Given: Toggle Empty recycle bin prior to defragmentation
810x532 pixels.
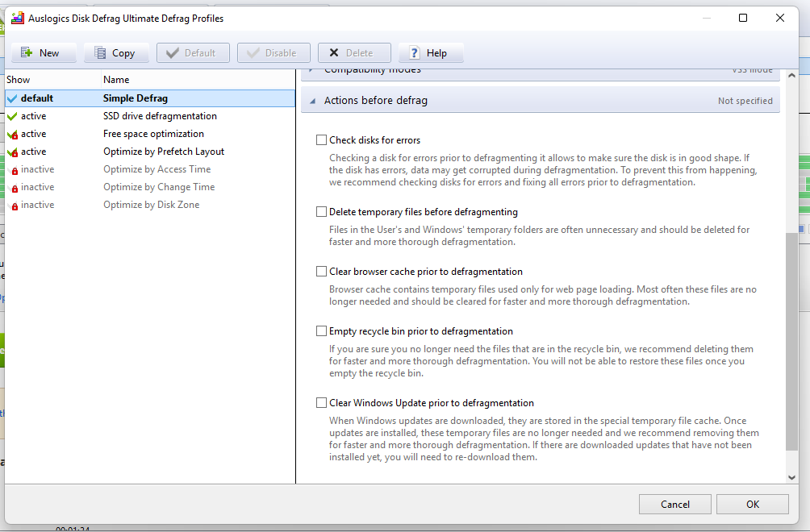Looking at the screenshot, I should 322,331.
